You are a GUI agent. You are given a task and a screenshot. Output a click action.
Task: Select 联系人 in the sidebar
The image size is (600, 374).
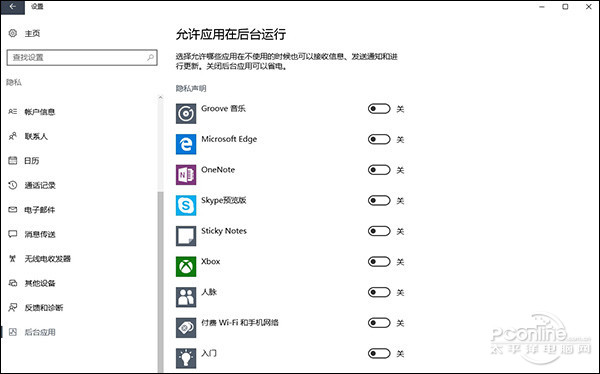[x=36, y=136]
